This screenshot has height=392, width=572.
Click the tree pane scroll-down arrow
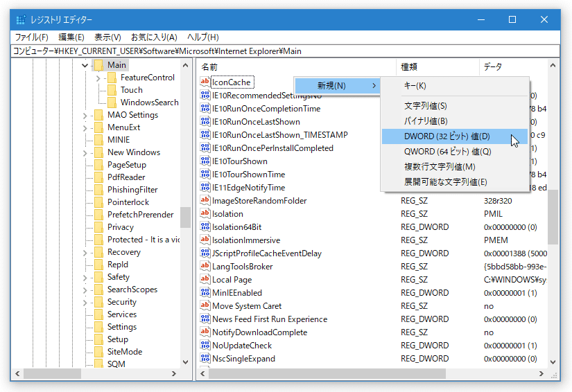click(185, 362)
